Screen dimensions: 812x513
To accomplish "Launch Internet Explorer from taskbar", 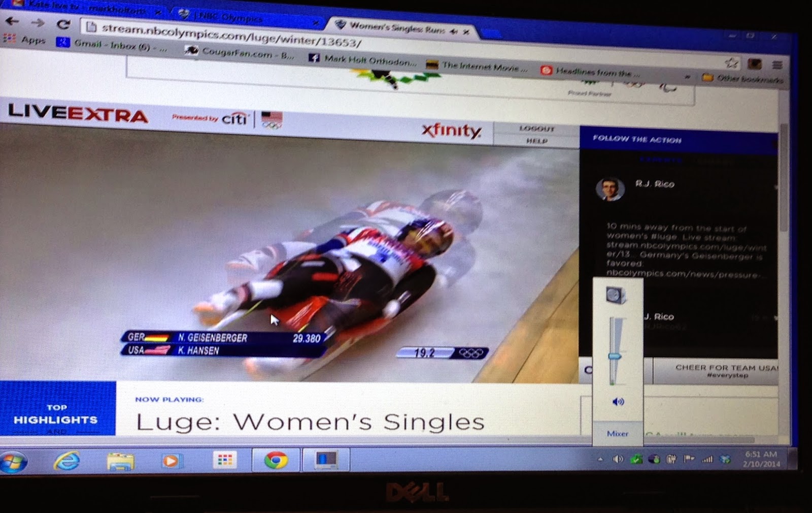I will point(67,461).
